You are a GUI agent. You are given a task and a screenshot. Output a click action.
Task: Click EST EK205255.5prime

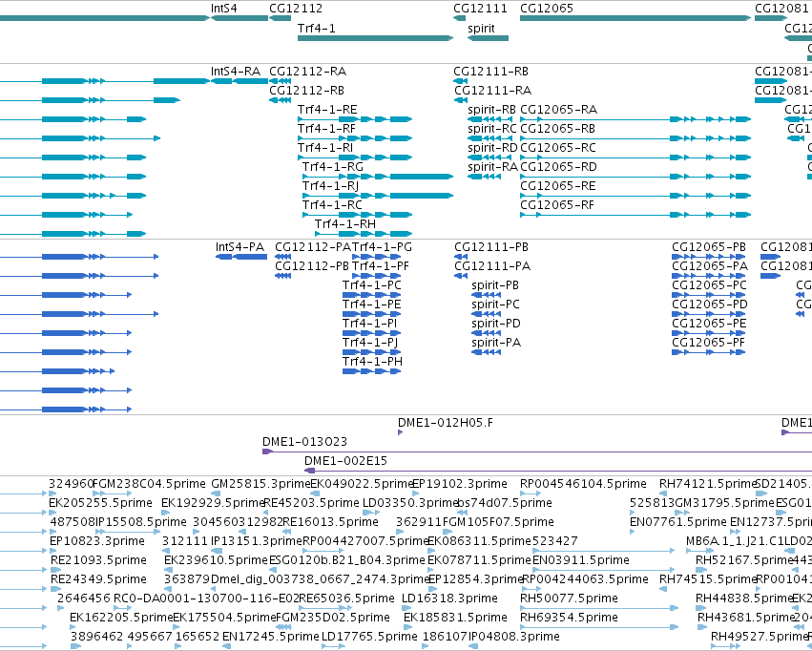point(52,513)
